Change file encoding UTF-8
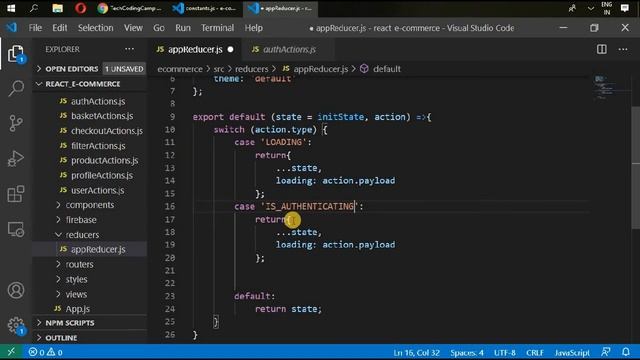The image size is (640, 360). 505,353
